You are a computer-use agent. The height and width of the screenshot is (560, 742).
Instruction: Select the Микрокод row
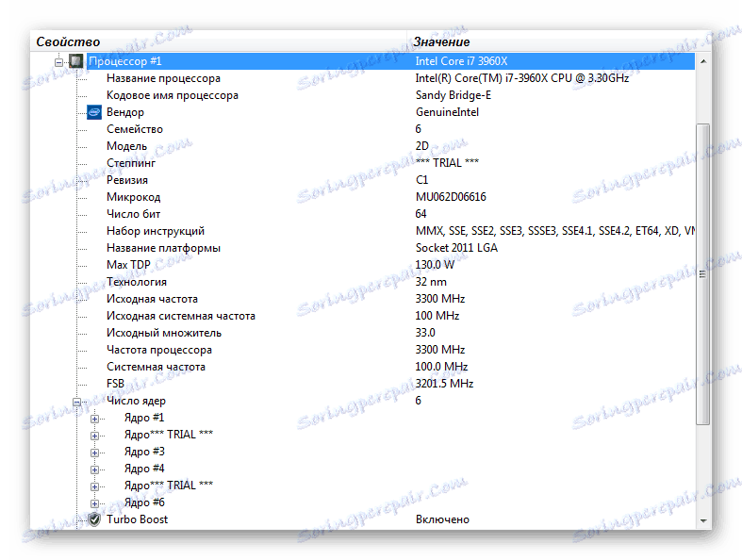pyautogui.click(x=390, y=197)
